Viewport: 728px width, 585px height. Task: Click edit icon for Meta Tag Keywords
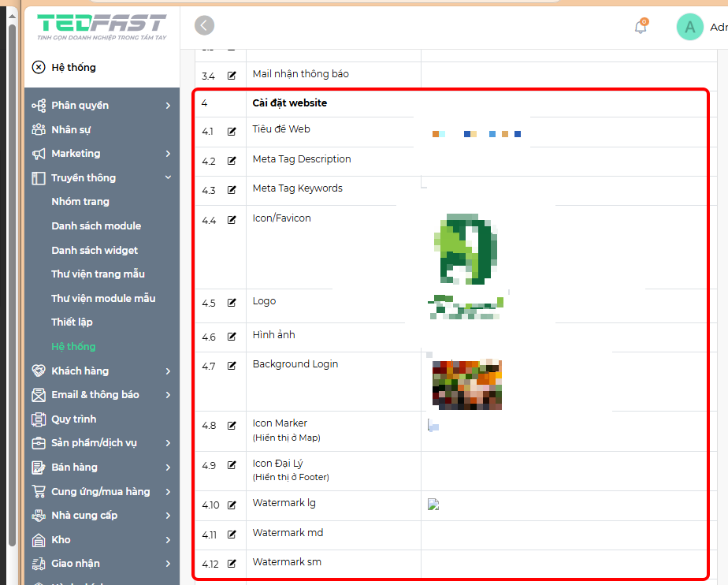coord(232,190)
